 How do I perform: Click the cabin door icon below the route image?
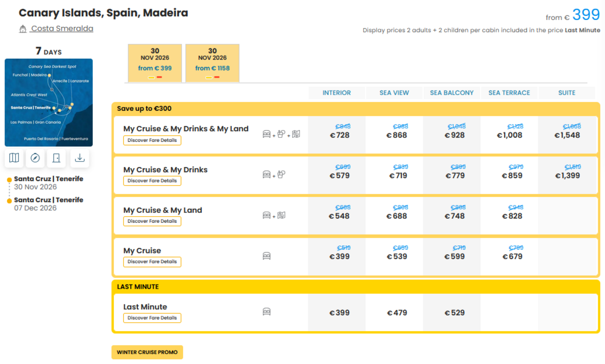click(x=56, y=158)
